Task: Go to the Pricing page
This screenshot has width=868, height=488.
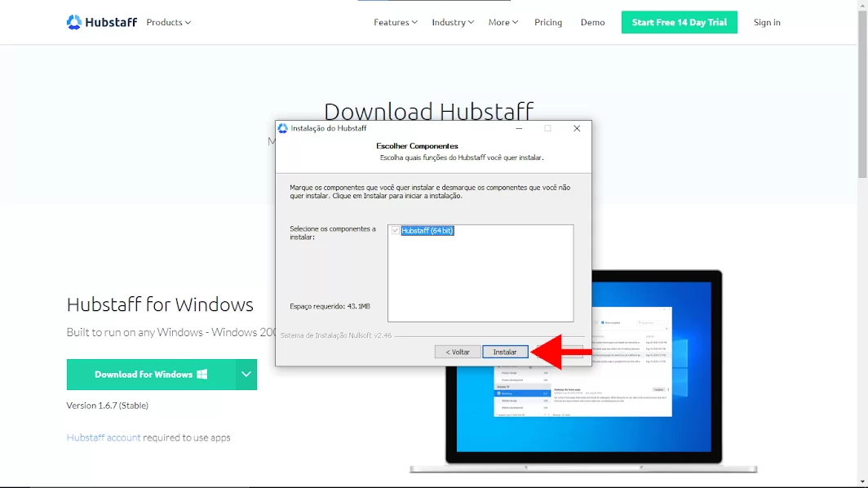Action: (548, 22)
